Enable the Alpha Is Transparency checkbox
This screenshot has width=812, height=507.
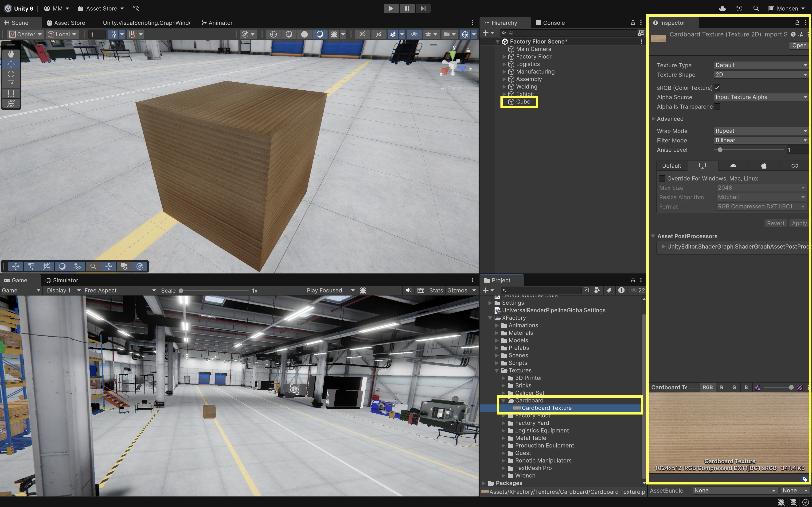tap(717, 107)
